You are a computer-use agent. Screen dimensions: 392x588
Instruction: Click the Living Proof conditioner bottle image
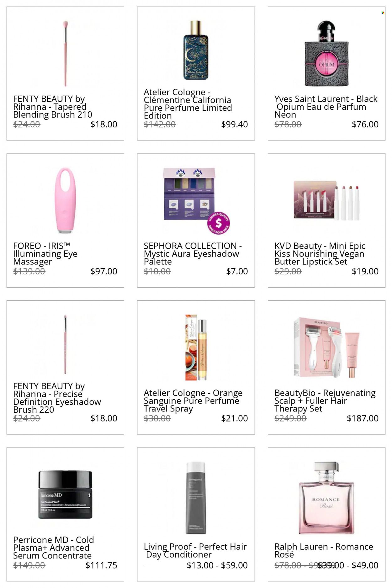coord(196,498)
